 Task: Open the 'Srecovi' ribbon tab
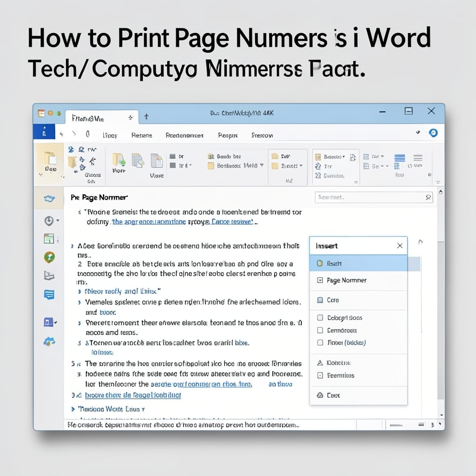[x=262, y=135]
